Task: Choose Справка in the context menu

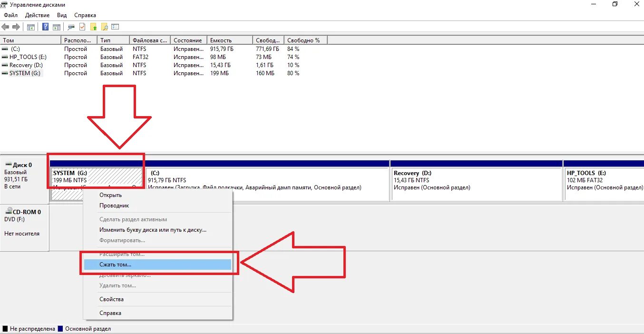Action: tap(157, 313)
